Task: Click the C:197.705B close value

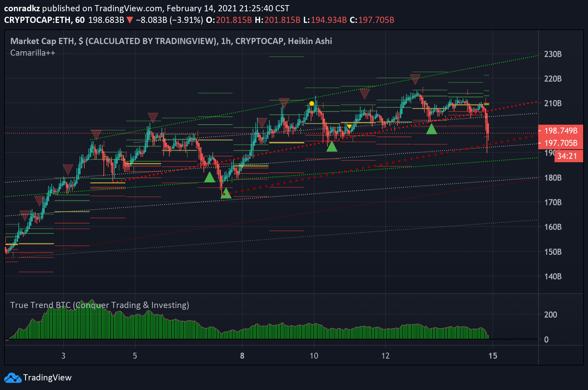Action: point(372,20)
